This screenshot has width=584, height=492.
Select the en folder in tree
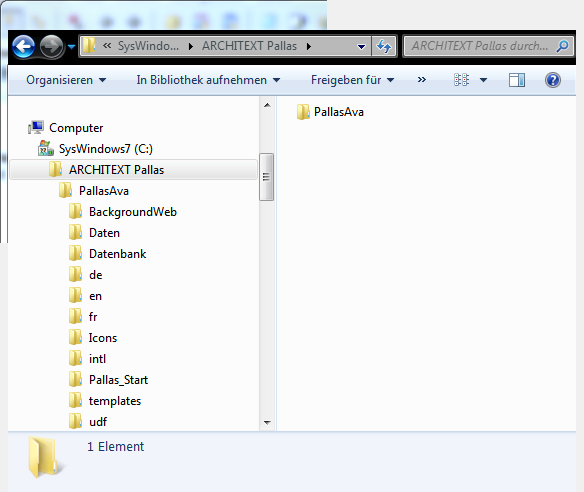95,296
